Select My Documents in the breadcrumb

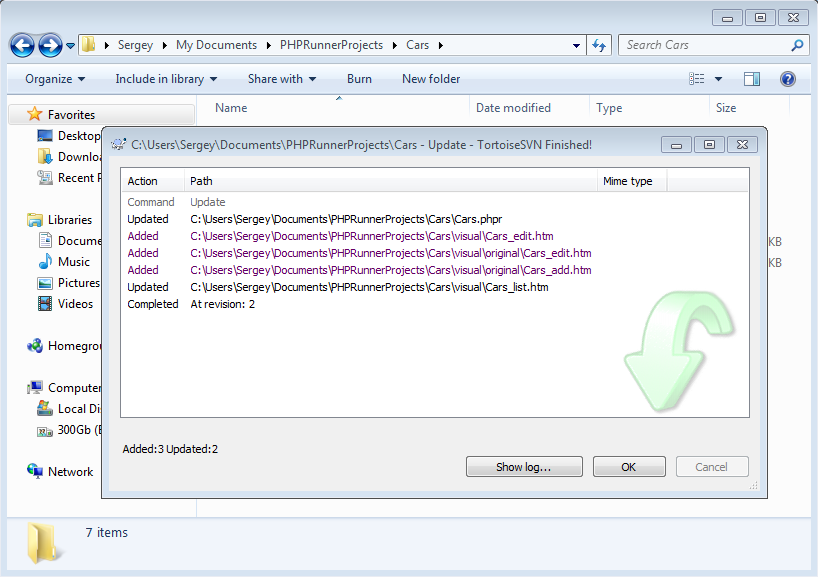pos(216,45)
